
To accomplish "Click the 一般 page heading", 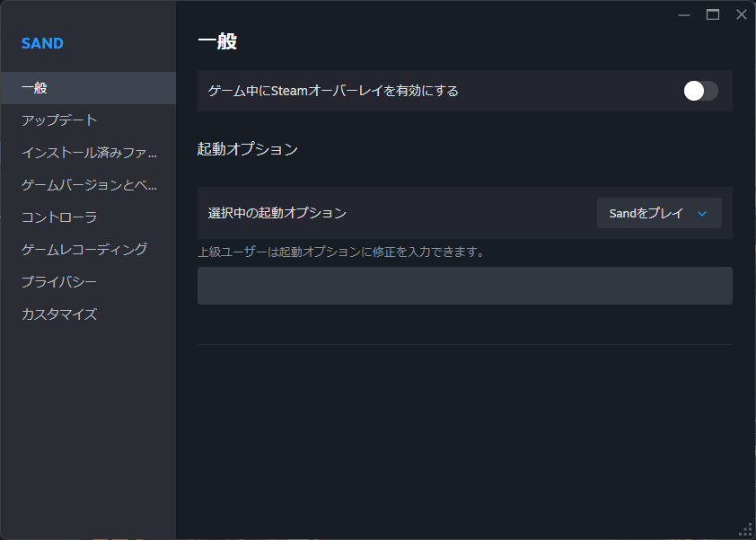I will tap(217, 41).
